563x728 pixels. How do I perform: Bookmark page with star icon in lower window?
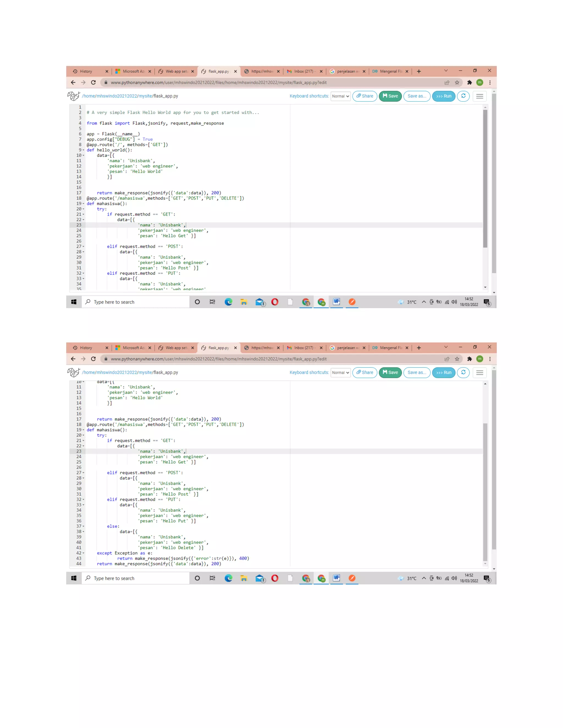coord(457,359)
